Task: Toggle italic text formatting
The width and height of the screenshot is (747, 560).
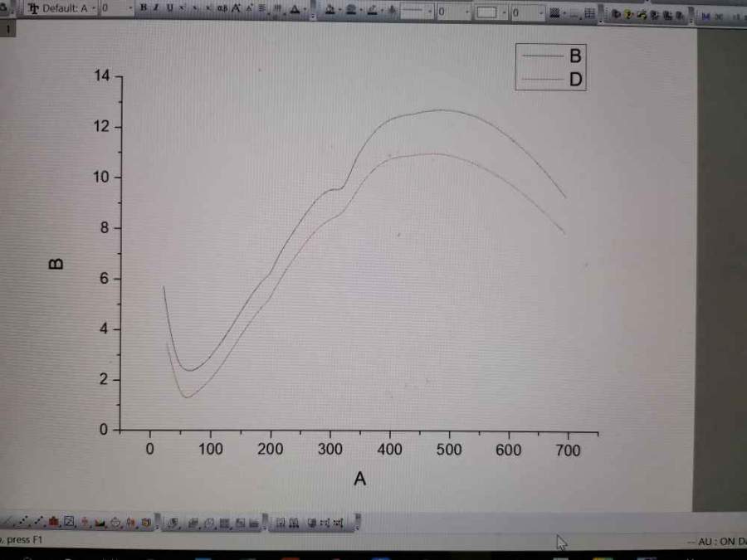Action: click(x=156, y=7)
